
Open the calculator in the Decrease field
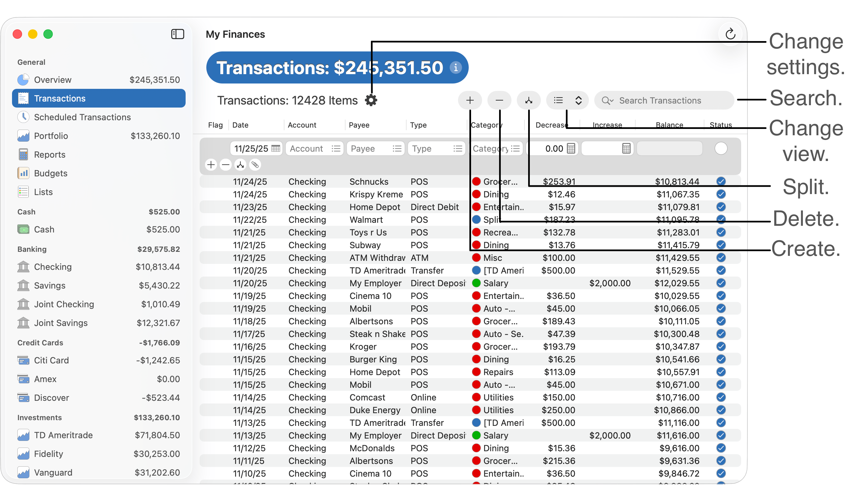point(571,149)
